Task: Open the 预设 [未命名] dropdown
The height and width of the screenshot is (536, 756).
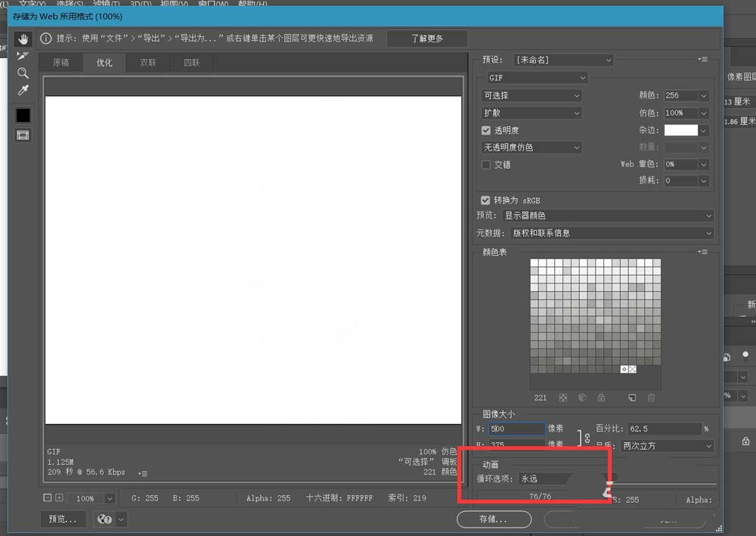Action: click(x=563, y=60)
